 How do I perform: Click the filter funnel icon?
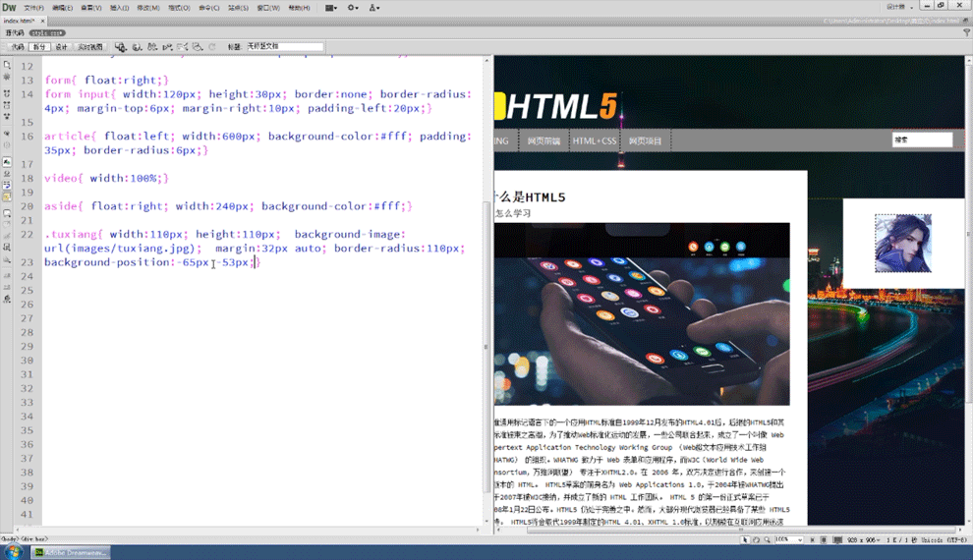[x=966, y=32]
